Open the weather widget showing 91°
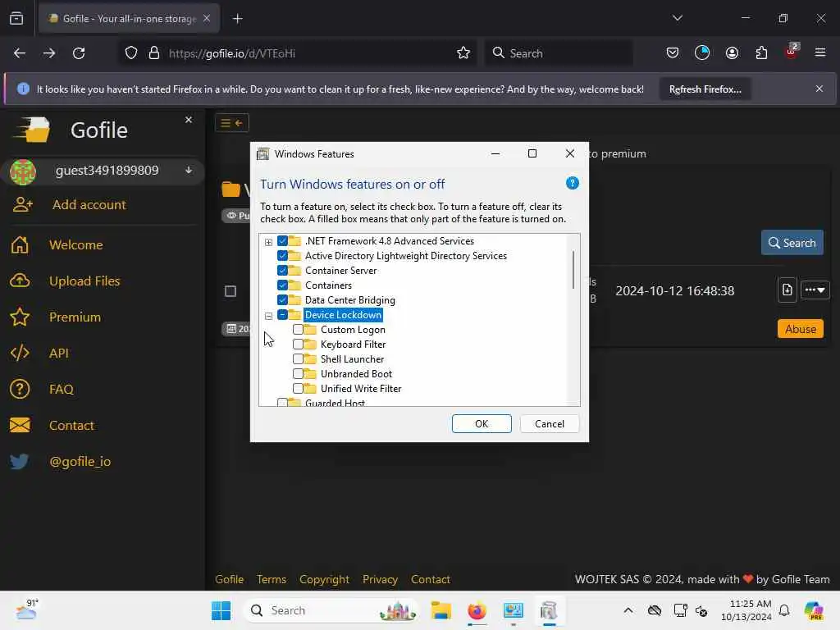This screenshot has height=630, width=840. pyautogui.click(x=27, y=609)
